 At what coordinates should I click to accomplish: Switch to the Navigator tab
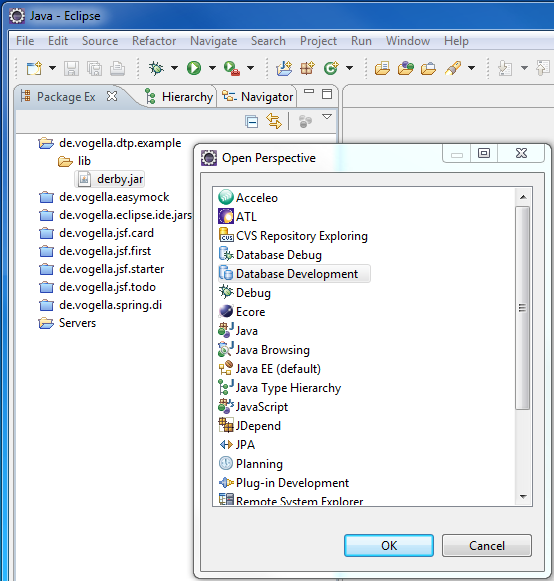click(x=258, y=97)
